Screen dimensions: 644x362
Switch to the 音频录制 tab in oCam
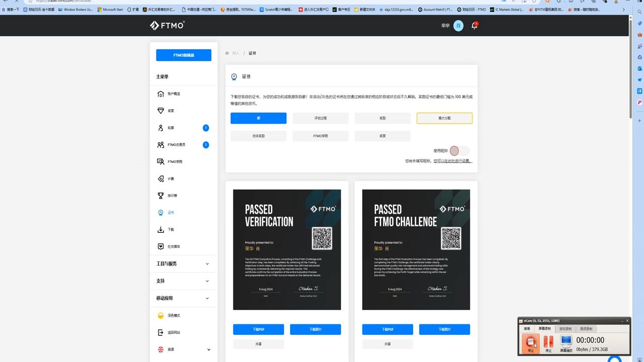(x=586, y=329)
